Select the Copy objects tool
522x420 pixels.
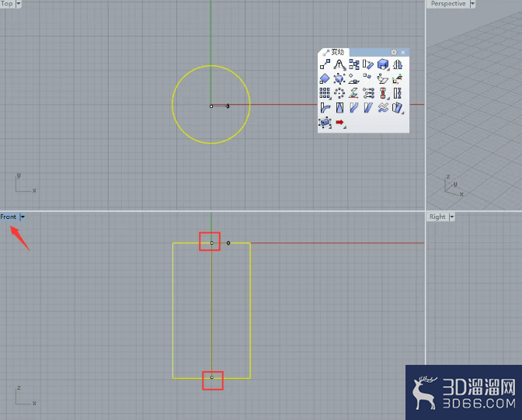tap(354, 64)
